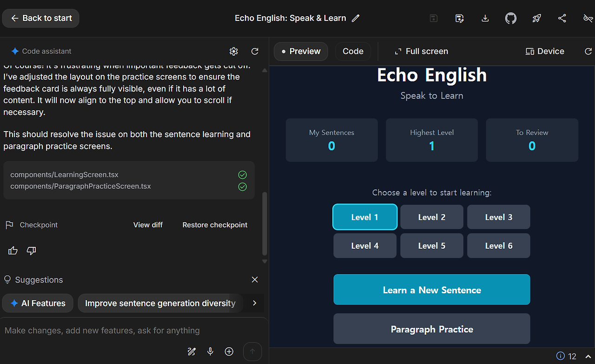Expand more suggestions with the right chevron

point(254,303)
